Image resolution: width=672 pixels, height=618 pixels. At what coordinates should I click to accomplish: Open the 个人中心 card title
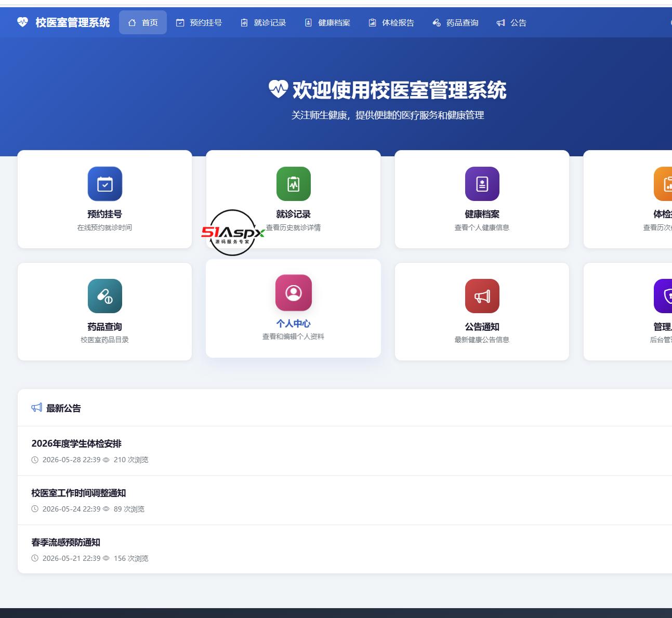[x=294, y=324]
